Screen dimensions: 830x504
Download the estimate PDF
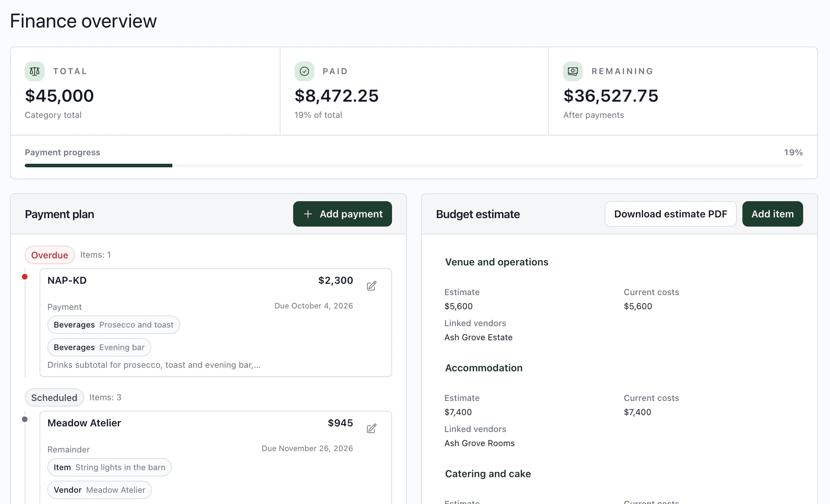click(670, 214)
